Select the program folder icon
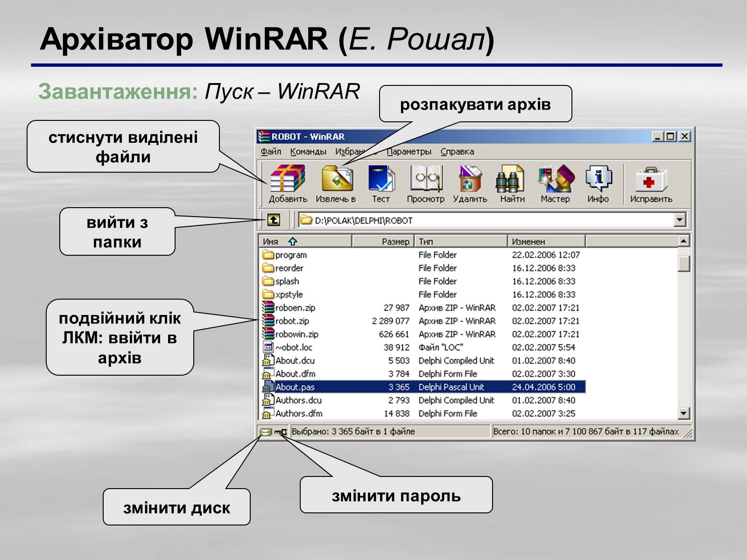The image size is (747, 560). [268, 255]
